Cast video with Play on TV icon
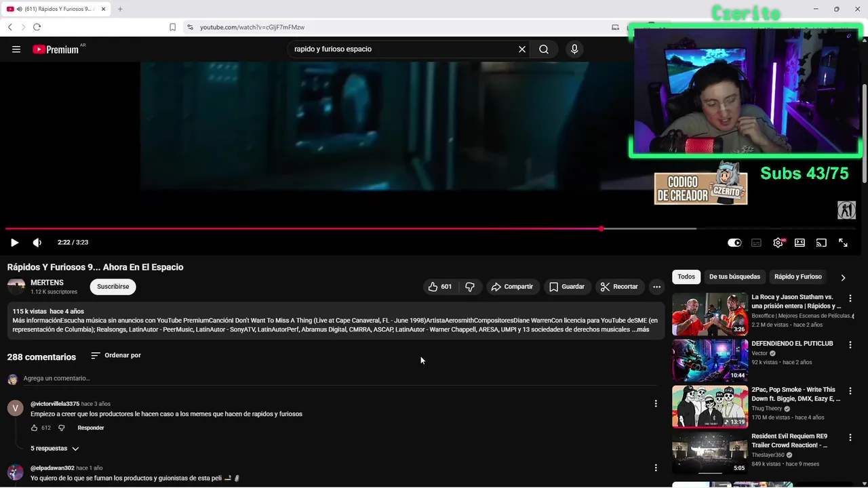This screenshot has width=868, height=488. (x=821, y=243)
